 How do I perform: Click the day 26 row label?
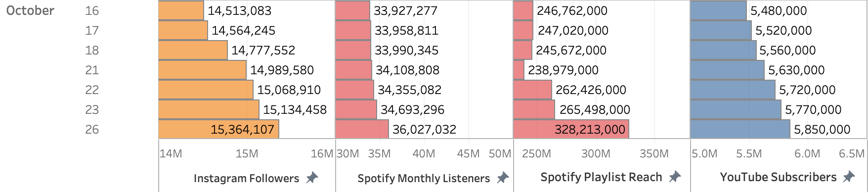click(92, 129)
